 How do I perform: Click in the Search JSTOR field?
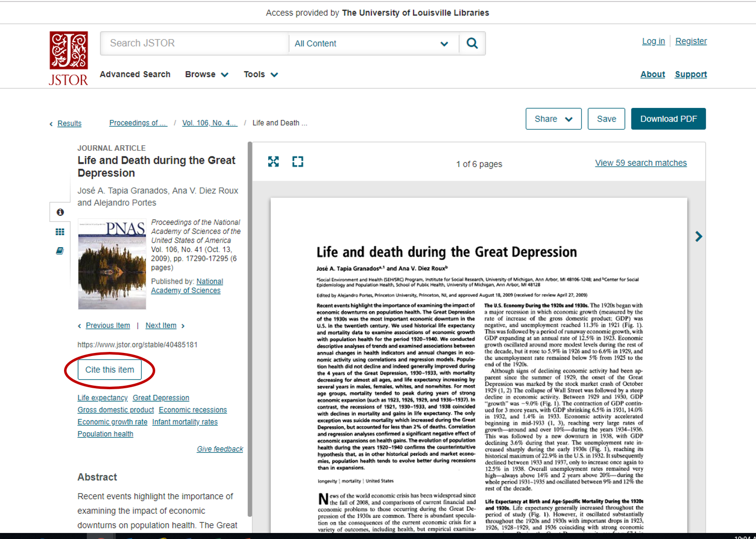195,43
